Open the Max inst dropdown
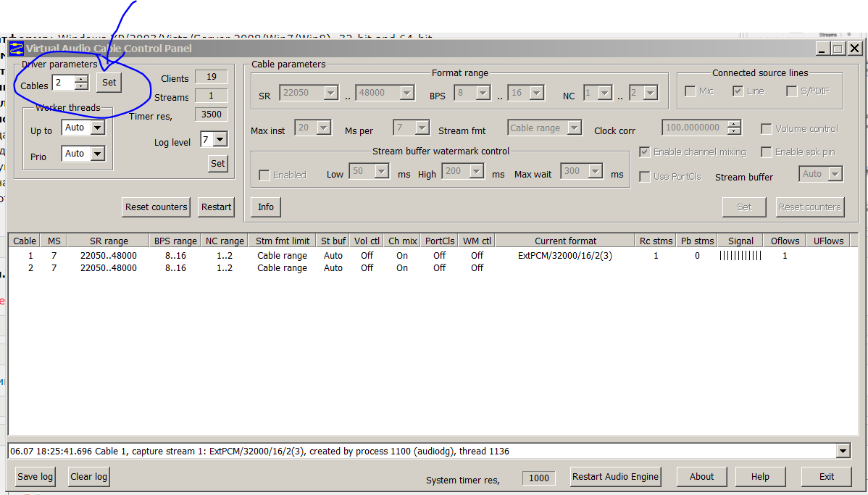868x495 pixels. tap(324, 128)
